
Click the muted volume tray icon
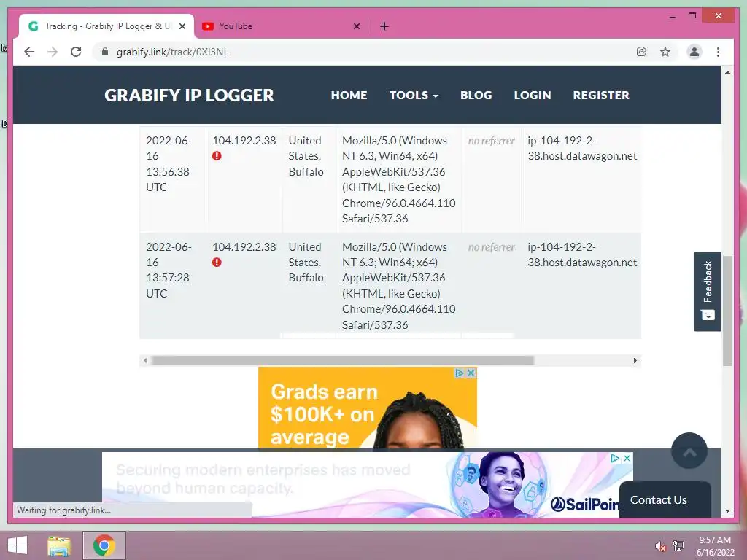coord(660,546)
